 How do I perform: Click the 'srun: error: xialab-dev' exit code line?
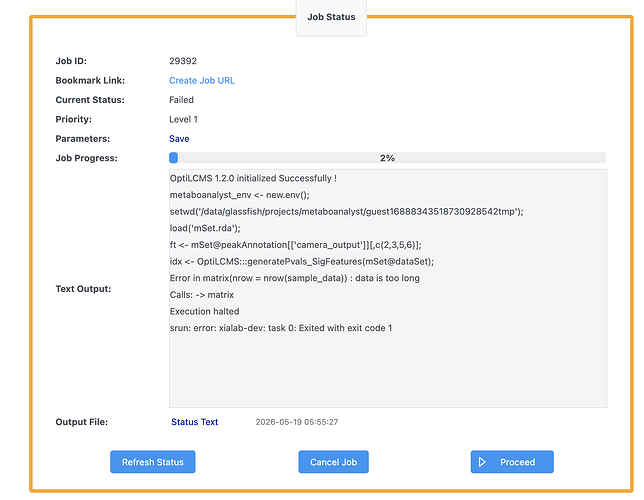pyautogui.click(x=281, y=328)
